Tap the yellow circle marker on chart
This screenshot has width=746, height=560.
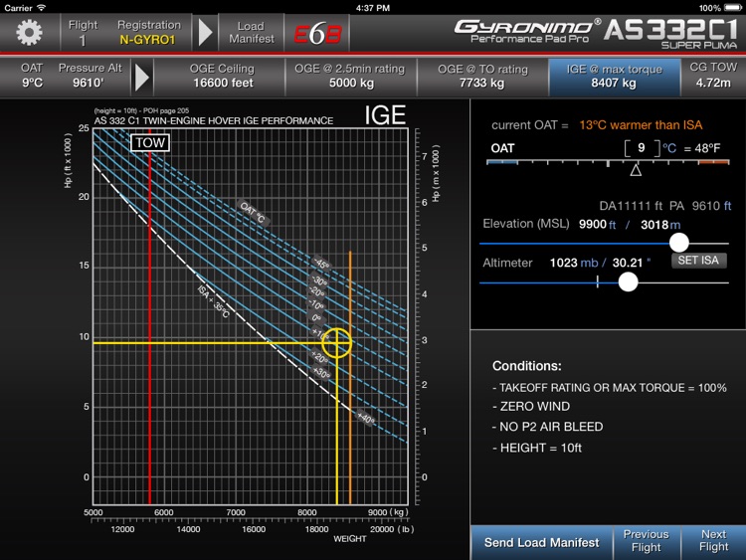[337, 342]
